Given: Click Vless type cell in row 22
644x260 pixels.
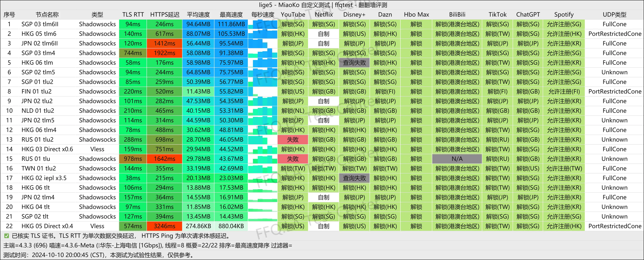Looking at the screenshot, I should point(97,226).
